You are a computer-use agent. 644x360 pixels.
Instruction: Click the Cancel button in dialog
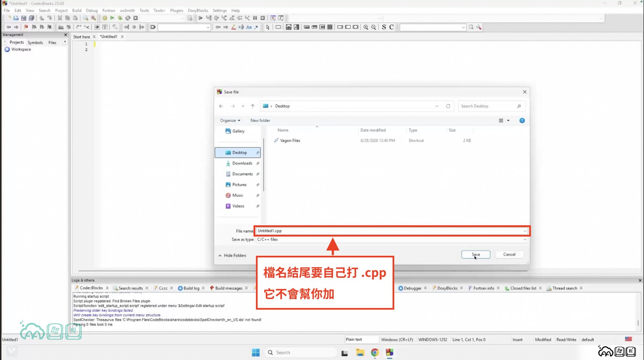[x=509, y=255]
